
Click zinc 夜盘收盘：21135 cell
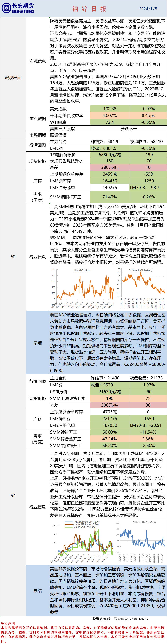148,378
